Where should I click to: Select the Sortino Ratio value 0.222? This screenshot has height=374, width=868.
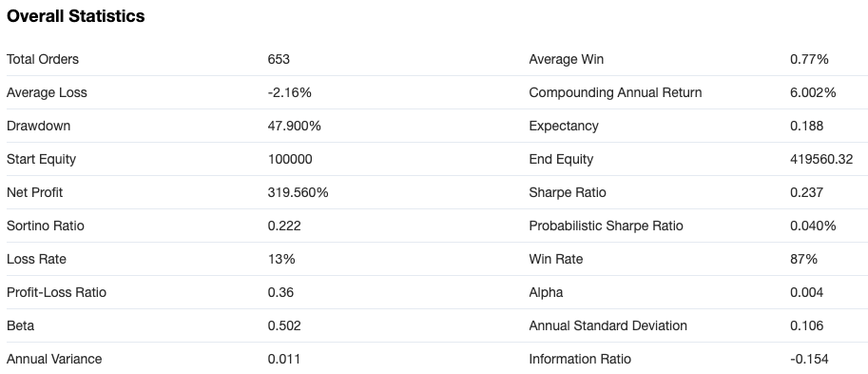[x=284, y=226]
